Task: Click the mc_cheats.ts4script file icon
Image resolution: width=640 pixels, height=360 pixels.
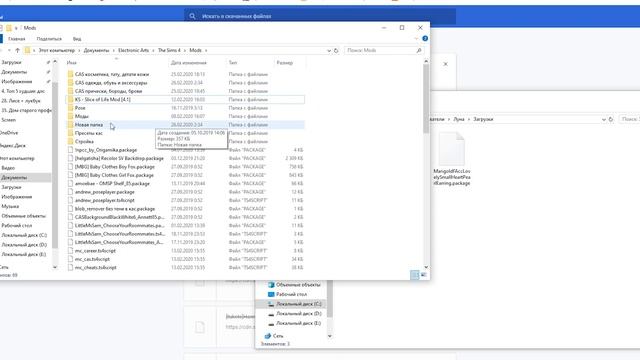Action: click(70, 267)
